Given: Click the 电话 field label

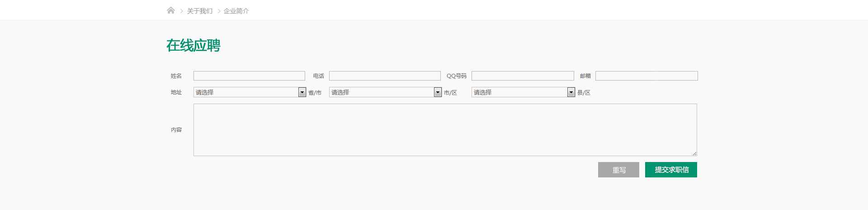Looking at the screenshot, I should coord(318,76).
